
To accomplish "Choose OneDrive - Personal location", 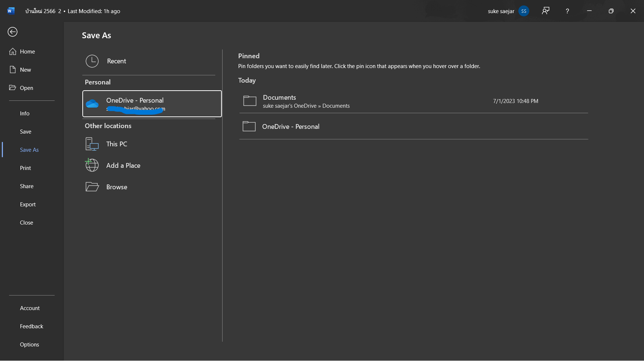I will tap(152, 104).
